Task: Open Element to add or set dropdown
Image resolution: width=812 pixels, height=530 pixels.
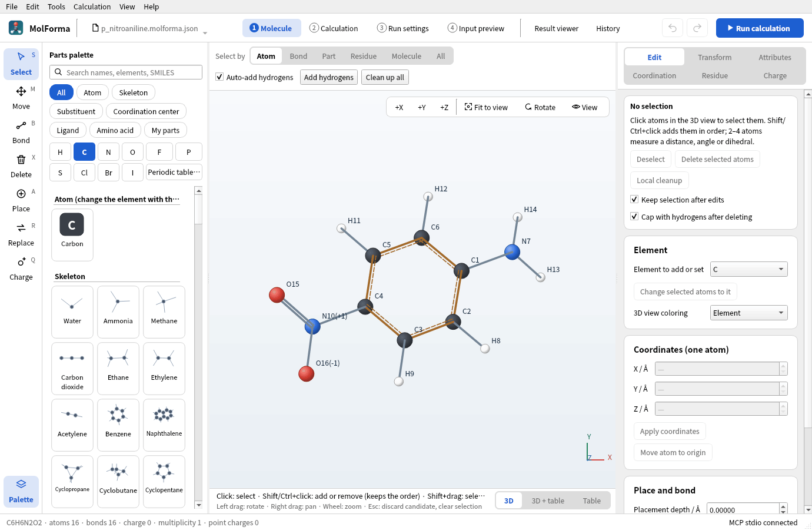Action: 748,269
